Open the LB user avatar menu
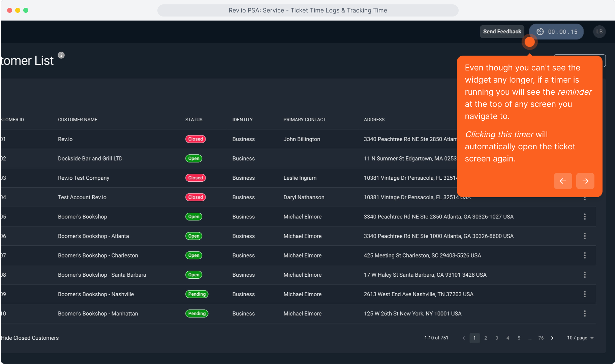 599,32
